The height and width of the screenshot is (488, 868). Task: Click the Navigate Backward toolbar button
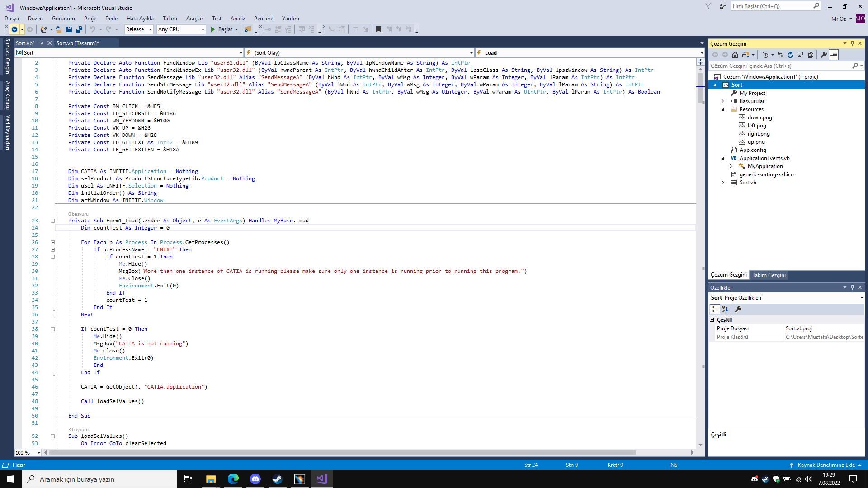pos(14,29)
